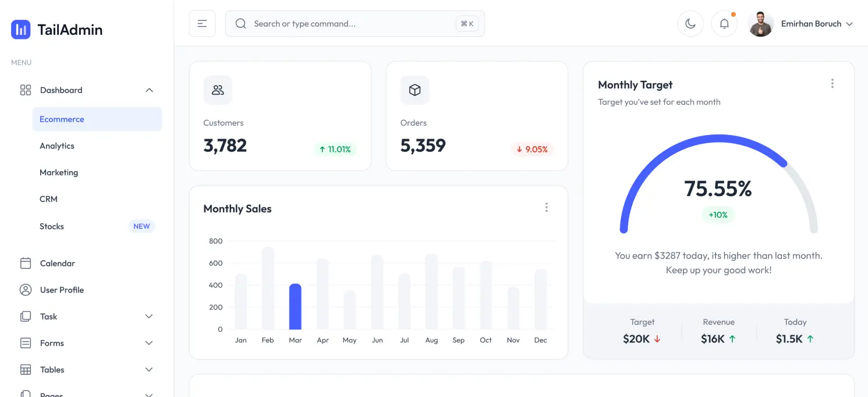Click the Calendar icon in sidebar
The width and height of the screenshot is (868, 397).
click(x=26, y=263)
